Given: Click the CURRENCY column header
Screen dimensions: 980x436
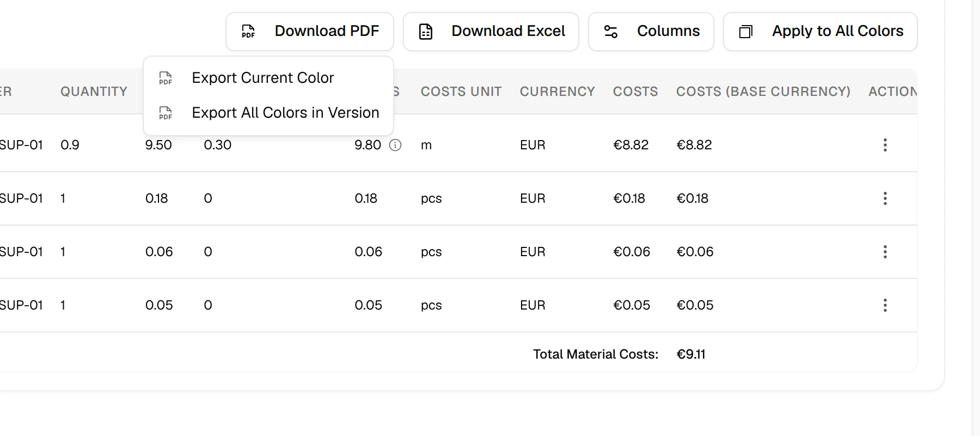Looking at the screenshot, I should pyautogui.click(x=558, y=92).
